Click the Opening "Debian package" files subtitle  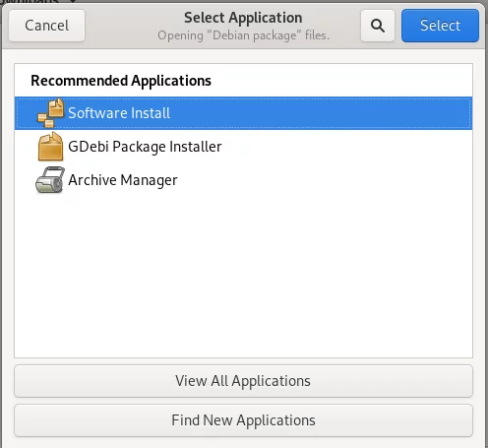tap(243, 35)
